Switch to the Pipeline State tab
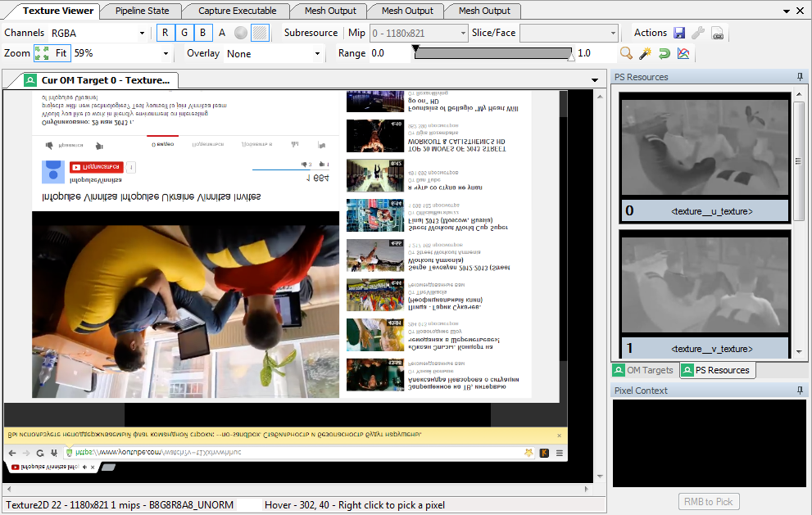Screen dimensions: 812x515 pos(143,11)
